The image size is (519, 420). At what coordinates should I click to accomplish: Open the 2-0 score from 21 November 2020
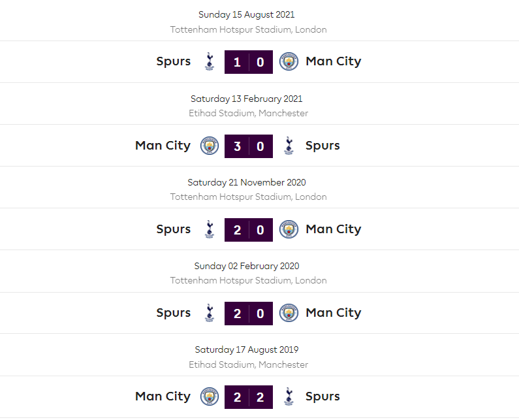[249, 230]
